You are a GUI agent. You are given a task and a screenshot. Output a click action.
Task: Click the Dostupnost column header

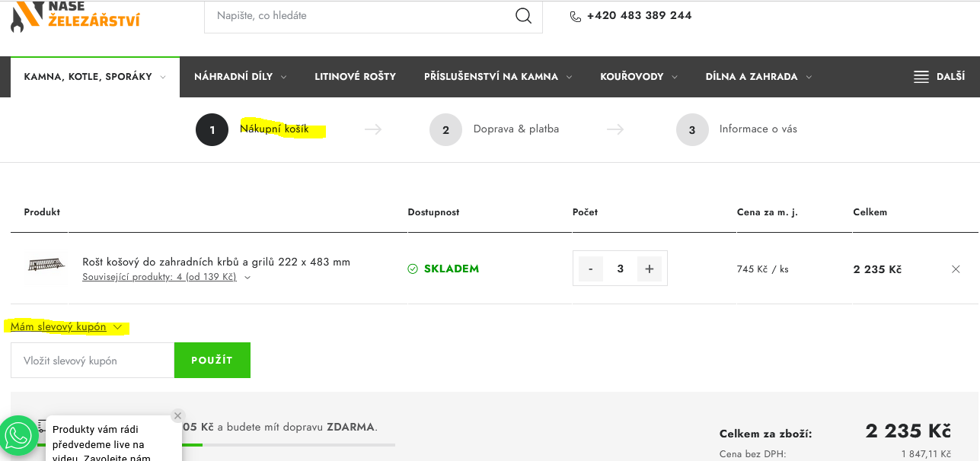[433, 212]
